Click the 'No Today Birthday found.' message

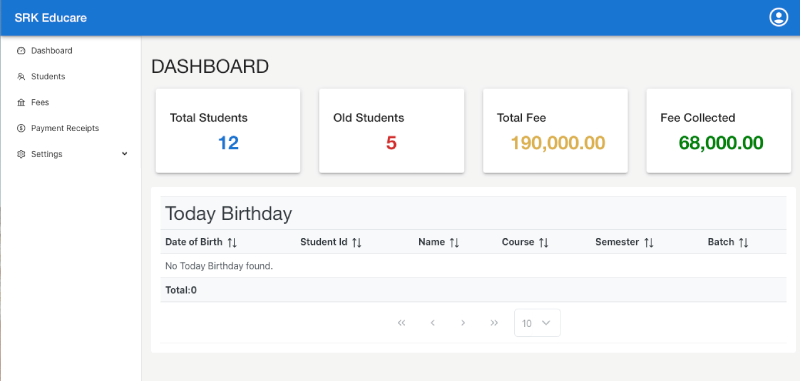pyautogui.click(x=219, y=266)
